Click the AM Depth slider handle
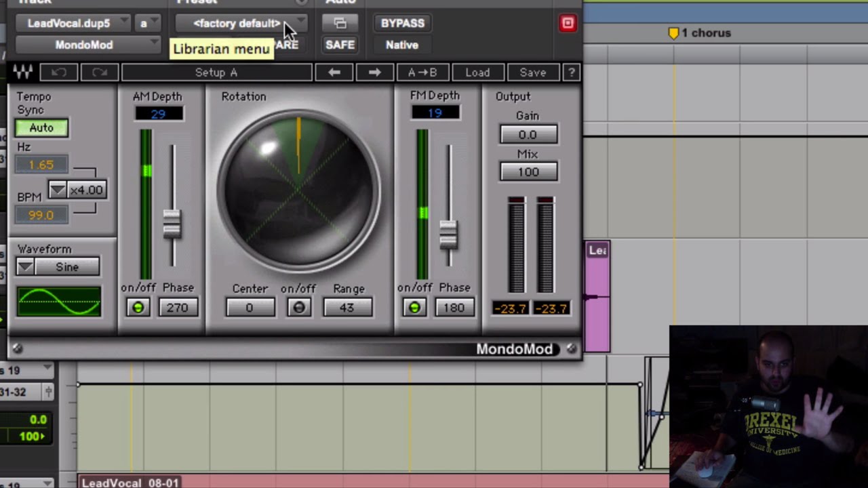868x488 pixels. [x=172, y=222]
